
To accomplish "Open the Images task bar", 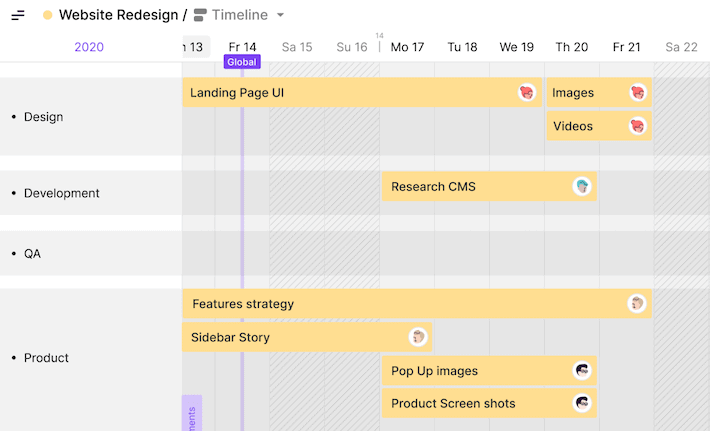I will 599,92.
